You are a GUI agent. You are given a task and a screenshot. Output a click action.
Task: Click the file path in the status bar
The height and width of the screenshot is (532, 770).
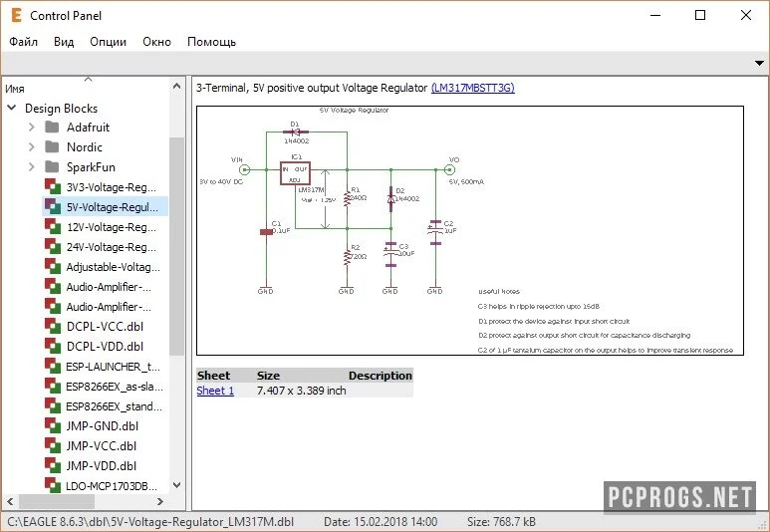[x=150, y=522]
